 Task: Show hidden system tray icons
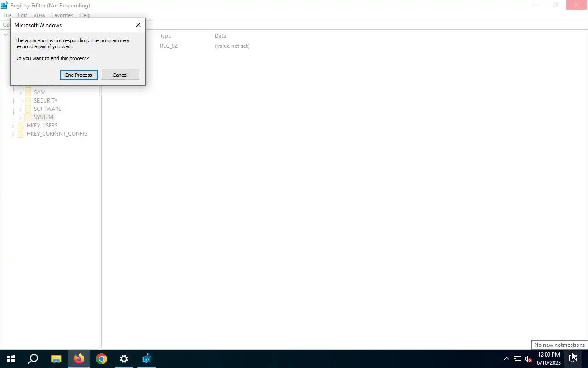pyautogui.click(x=507, y=359)
